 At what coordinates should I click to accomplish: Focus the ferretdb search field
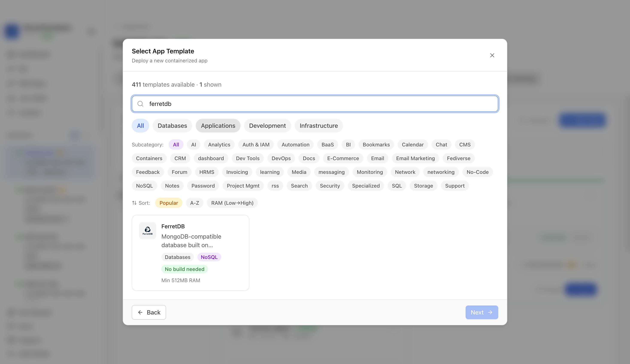(315, 104)
